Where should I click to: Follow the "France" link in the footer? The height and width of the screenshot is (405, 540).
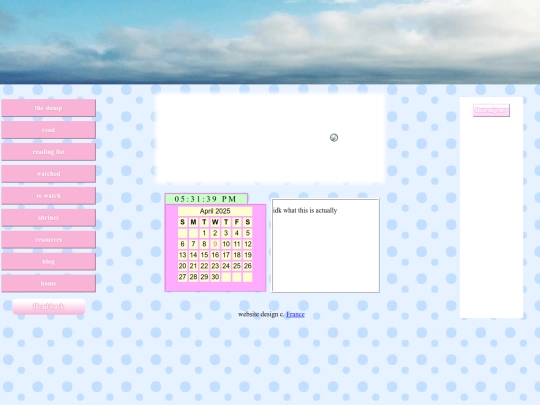pos(295,314)
